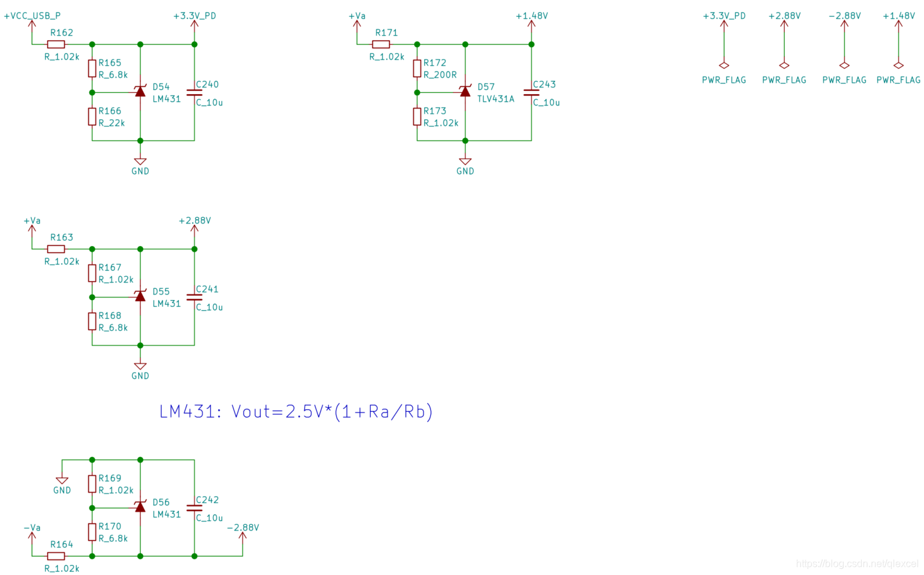The height and width of the screenshot is (575, 924).
Task: Select resistor R167 symbol
Action: click(92, 273)
